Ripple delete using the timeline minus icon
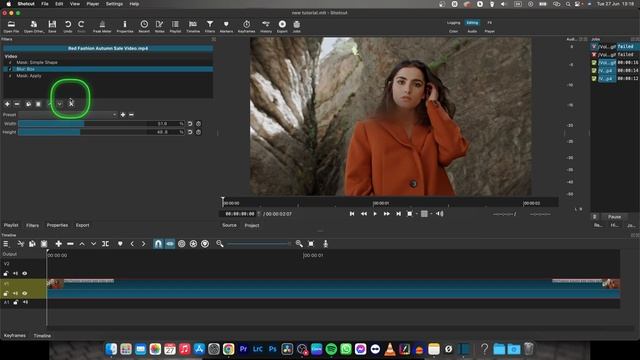 [70, 244]
